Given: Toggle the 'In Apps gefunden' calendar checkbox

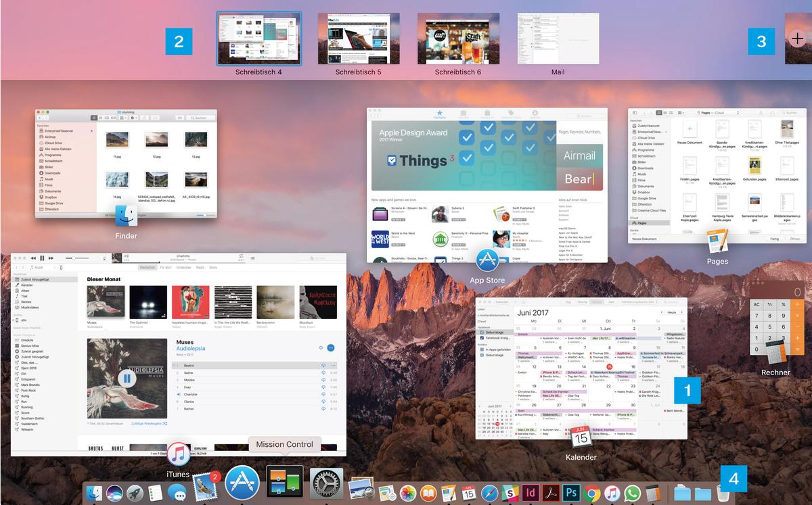Looking at the screenshot, I should 482,350.
